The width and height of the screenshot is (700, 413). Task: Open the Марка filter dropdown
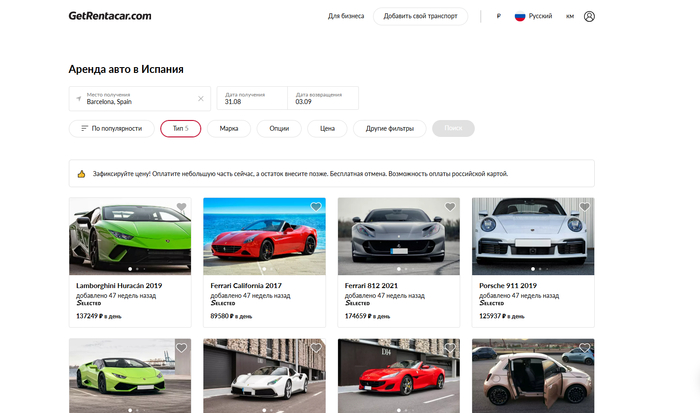coord(229,129)
